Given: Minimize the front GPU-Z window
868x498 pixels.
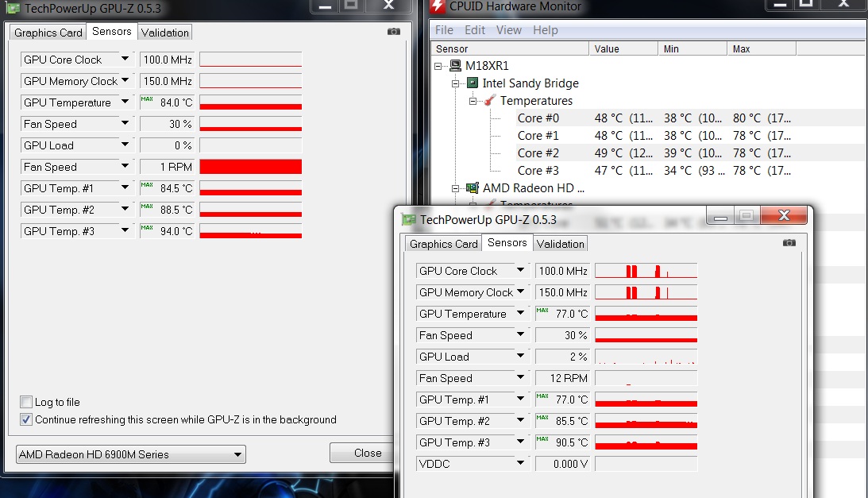Looking at the screenshot, I should (x=720, y=215).
